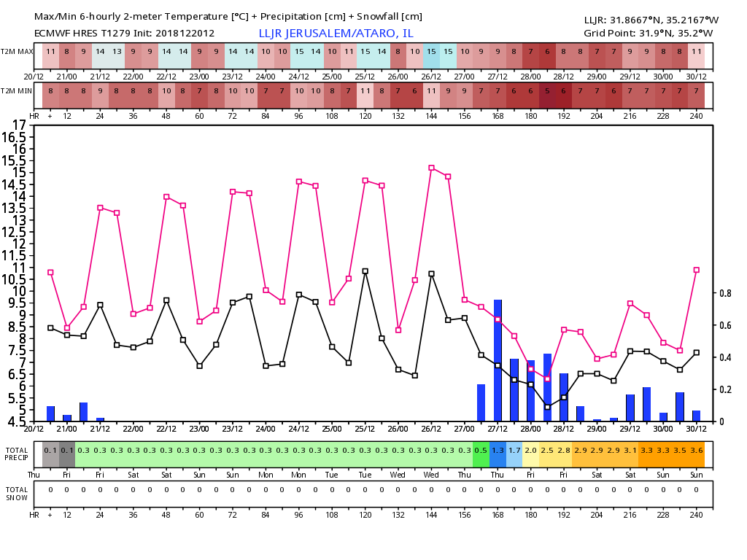Select the T2M MAX cell showing 13

117,52
